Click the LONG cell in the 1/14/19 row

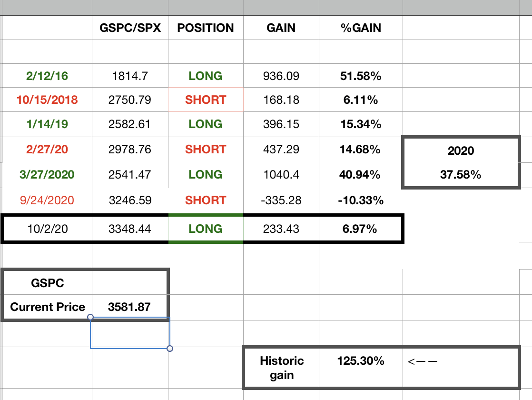206,124
